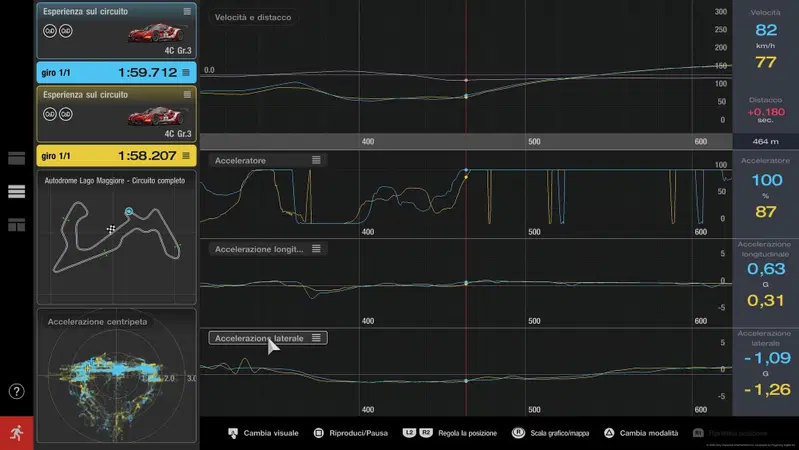This screenshot has width=799, height=450.
Task: Select the stacked rows layout icon in sidebar
Action: 16,191
